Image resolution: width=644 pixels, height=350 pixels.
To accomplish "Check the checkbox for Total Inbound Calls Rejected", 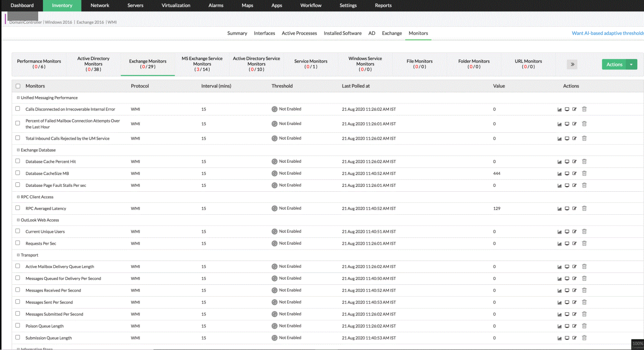I will [17, 138].
